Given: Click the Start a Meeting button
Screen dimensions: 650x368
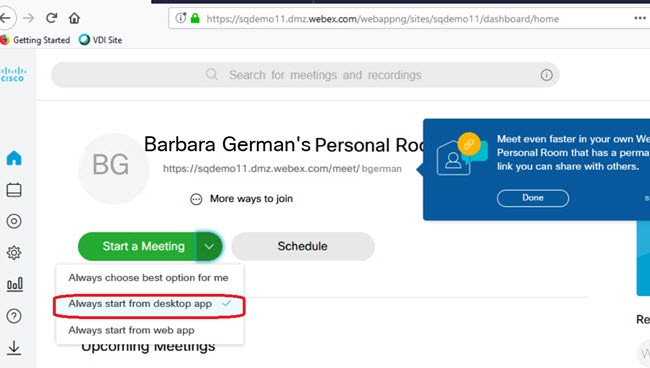Looking at the screenshot, I should [x=137, y=246].
